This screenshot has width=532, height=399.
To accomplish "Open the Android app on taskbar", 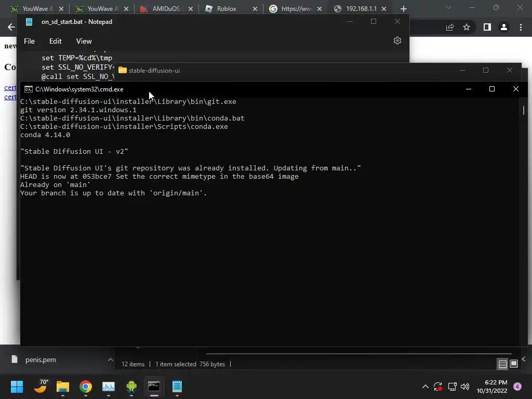I will (x=131, y=387).
